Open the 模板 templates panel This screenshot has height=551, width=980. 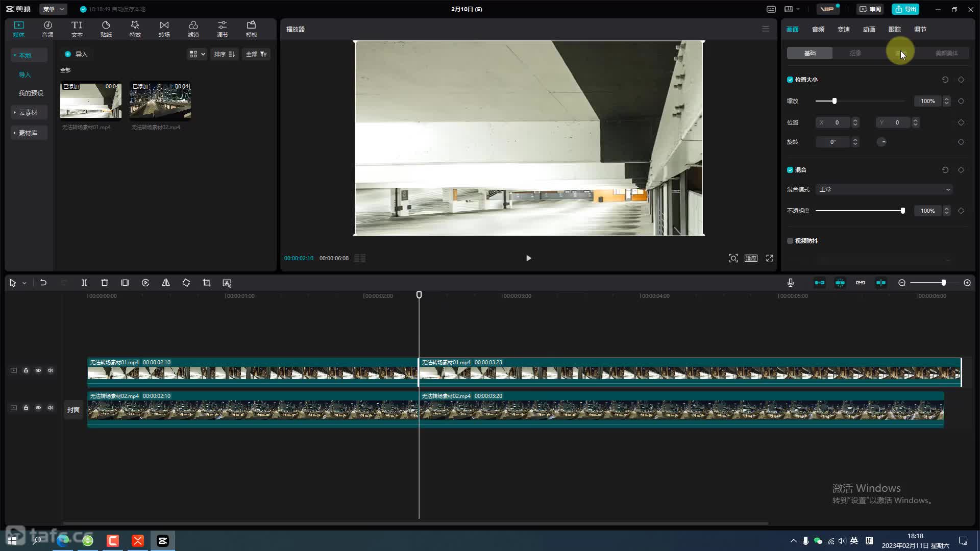point(252,29)
